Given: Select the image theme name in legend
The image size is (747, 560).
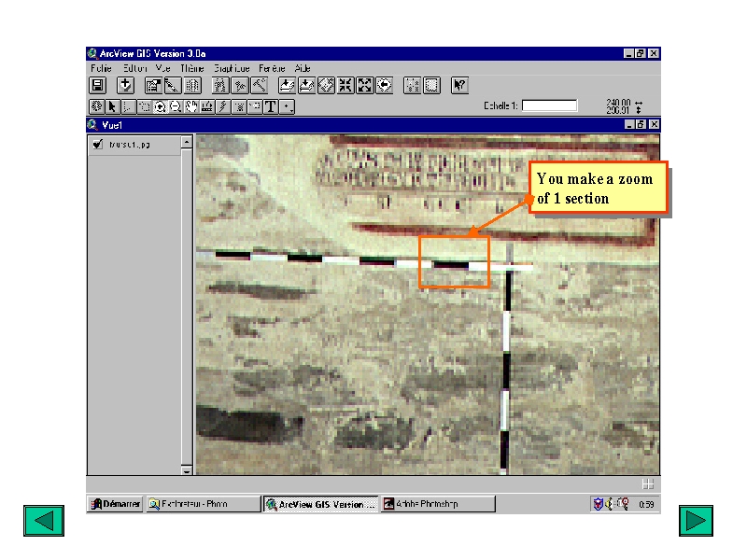Looking at the screenshot, I should (x=130, y=145).
